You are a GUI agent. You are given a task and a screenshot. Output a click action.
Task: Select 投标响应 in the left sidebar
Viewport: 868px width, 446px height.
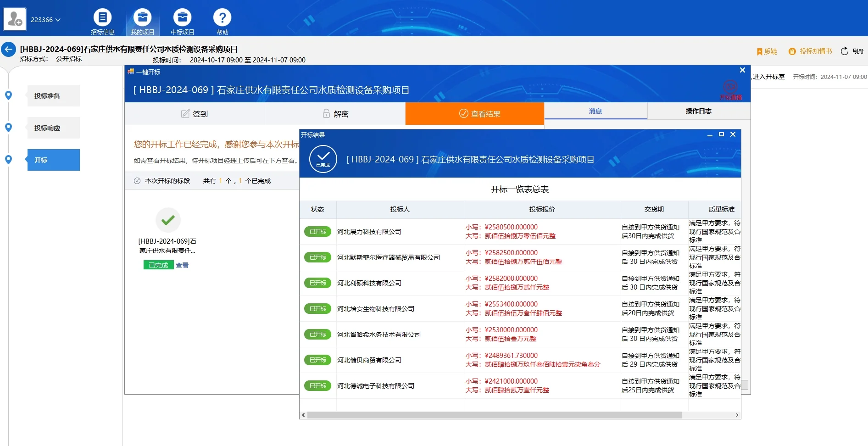point(53,128)
